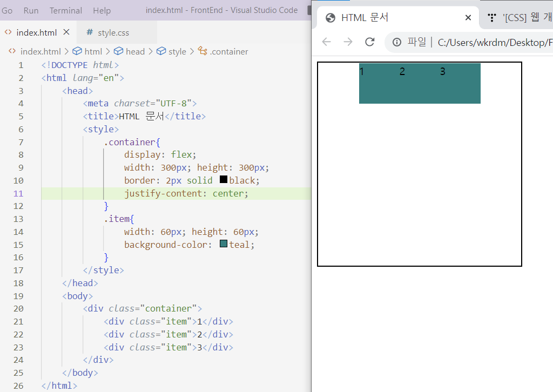Select the head breadcrumb segment
553x392 pixels.
point(135,51)
